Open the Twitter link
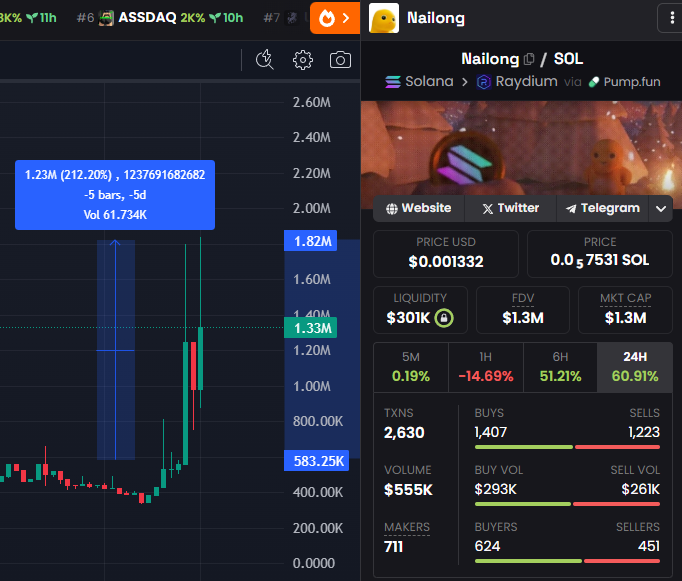Screen dimensions: 682x581 coord(511,208)
